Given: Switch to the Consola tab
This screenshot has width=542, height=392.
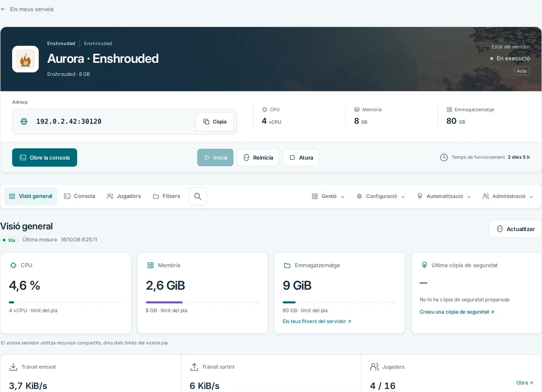Looking at the screenshot, I should tap(80, 196).
